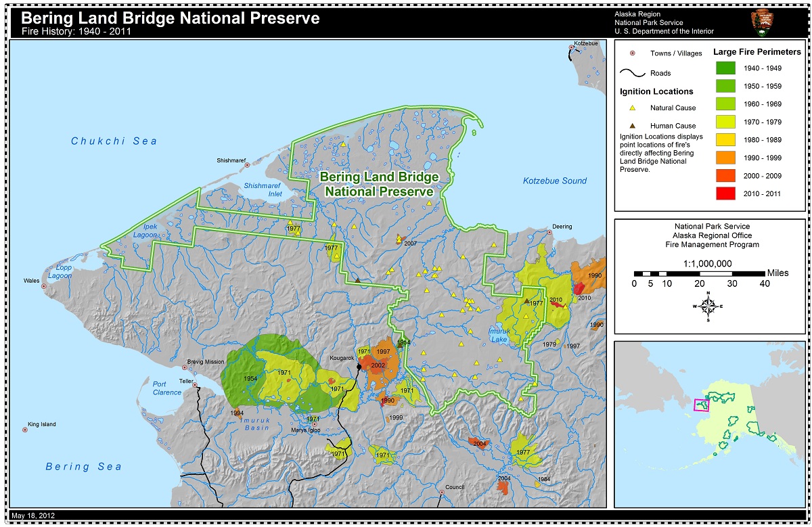Choose the 2010 - 2011 legend color swatch
The width and height of the screenshot is (812, 527).
point(727,193)
